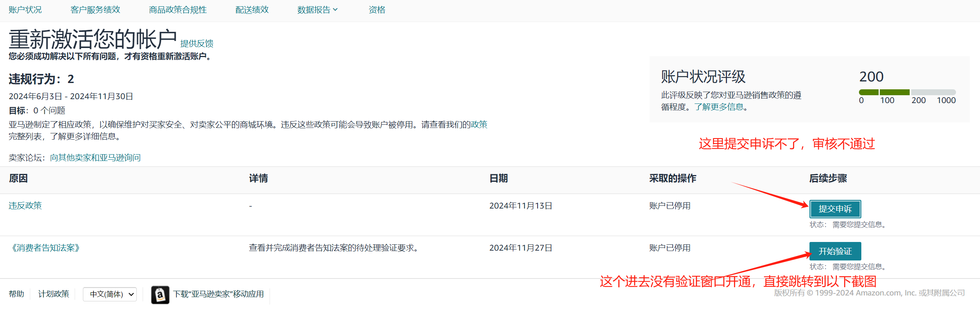Click 账户已停用 in 消费者告知法案 row
Screen dimensions: 980x312
(670, 248)
